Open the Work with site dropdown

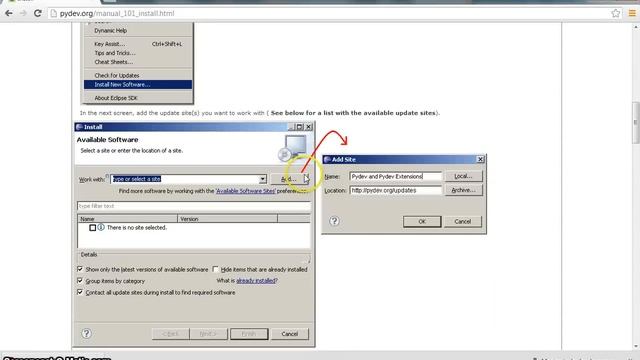pyautogui.click(x=262, y=179)
